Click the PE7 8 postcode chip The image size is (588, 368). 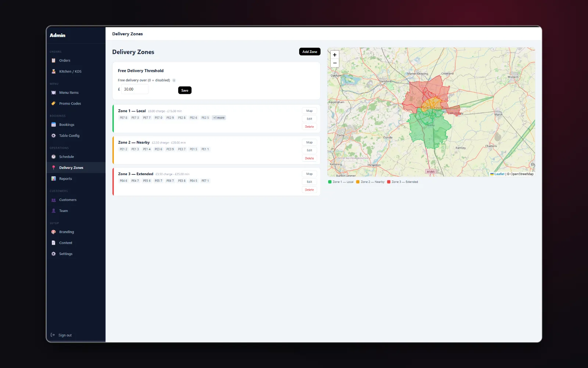click(x=123, y=118)
